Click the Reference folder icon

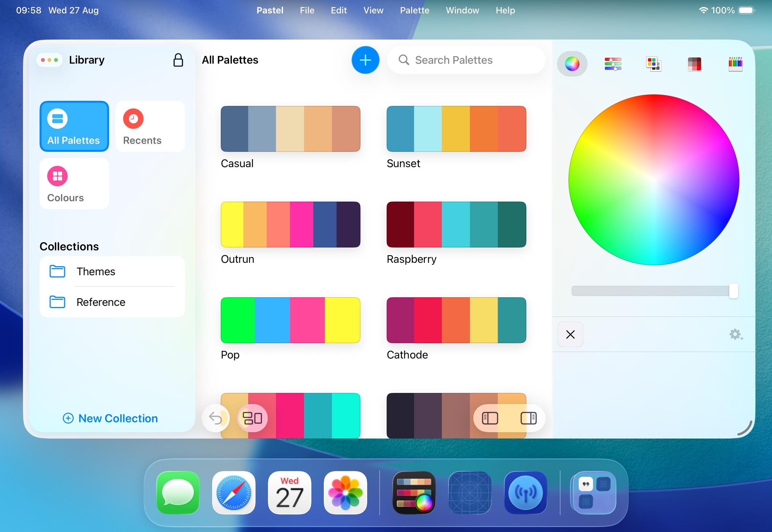[57, 302]
